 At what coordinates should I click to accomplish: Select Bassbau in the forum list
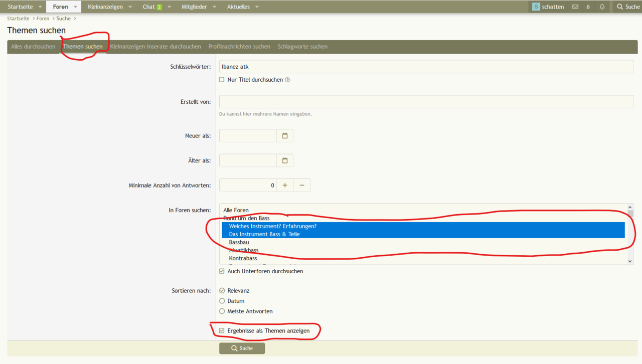239,242
